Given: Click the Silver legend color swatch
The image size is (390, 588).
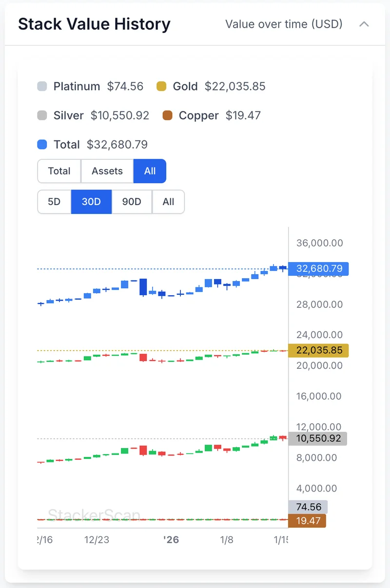Looking at the screenshot, I should pyautogui.click(x=42, y=115).
